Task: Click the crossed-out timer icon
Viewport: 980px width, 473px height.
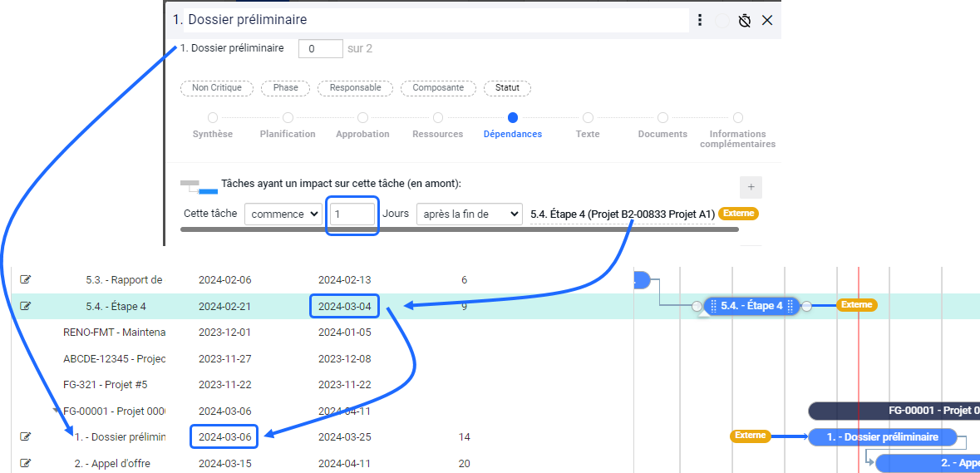Action: [x=745, y=20]
